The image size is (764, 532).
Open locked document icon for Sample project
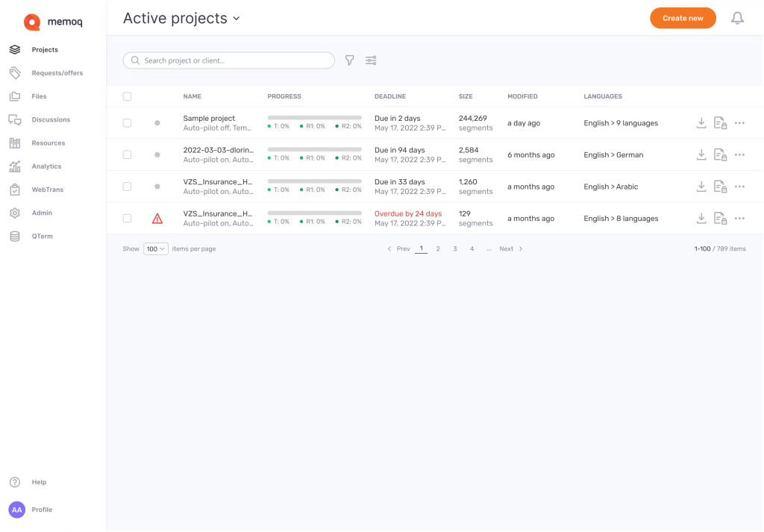pyautogui.click(x=720, y=123)
